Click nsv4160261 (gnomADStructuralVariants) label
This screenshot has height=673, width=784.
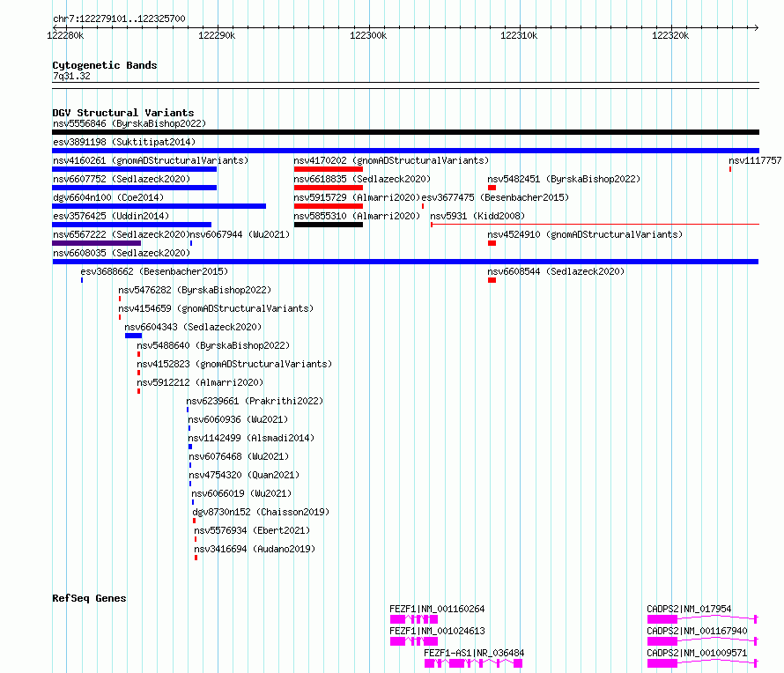point(151,160)
